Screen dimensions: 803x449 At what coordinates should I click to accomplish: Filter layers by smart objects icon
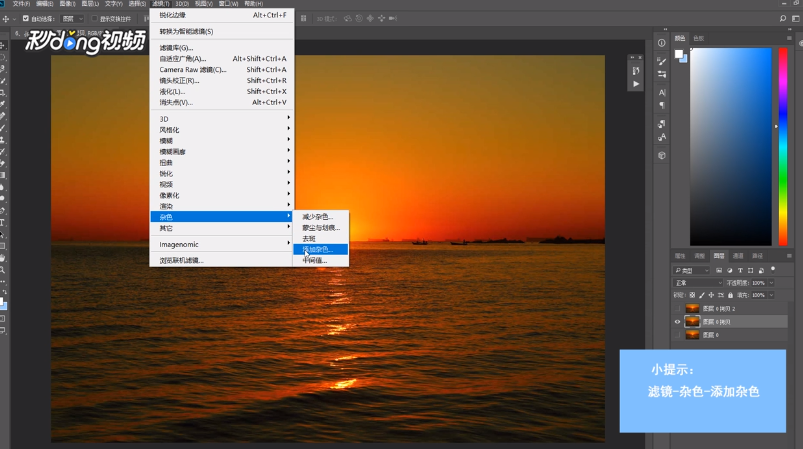point(761,270)
